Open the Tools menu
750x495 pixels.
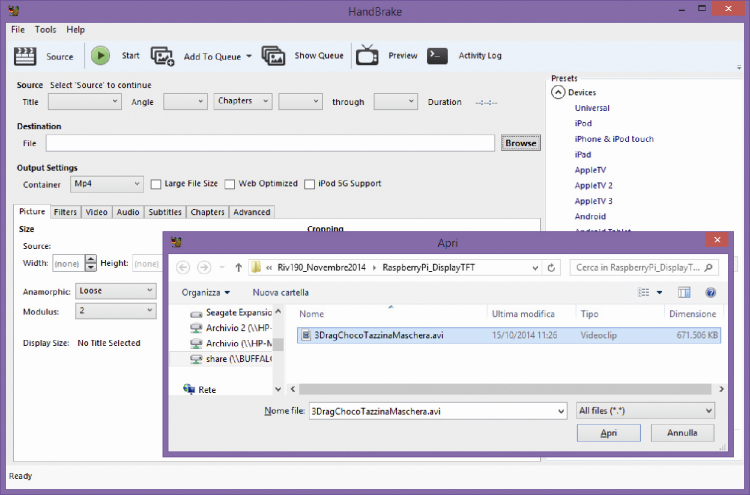(x=45, y=30)
